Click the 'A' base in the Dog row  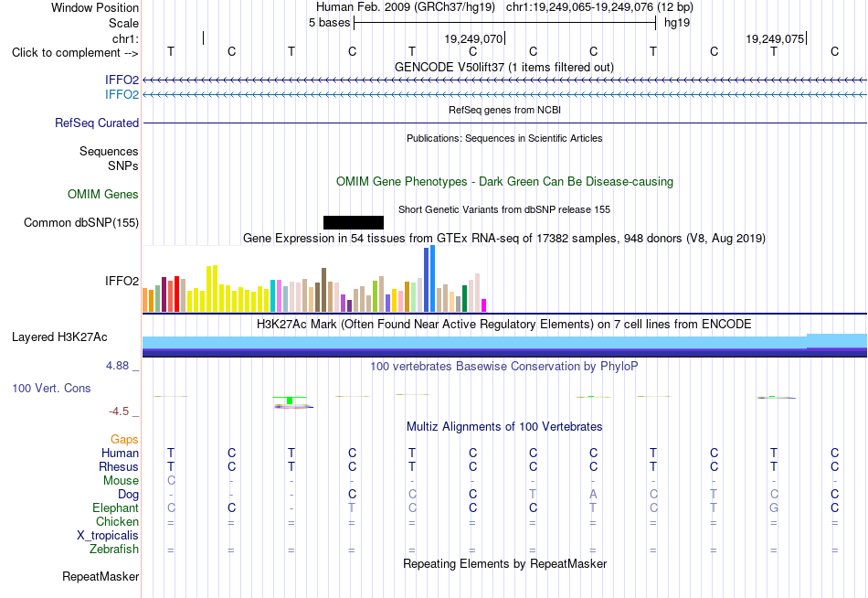click(593, 494)
